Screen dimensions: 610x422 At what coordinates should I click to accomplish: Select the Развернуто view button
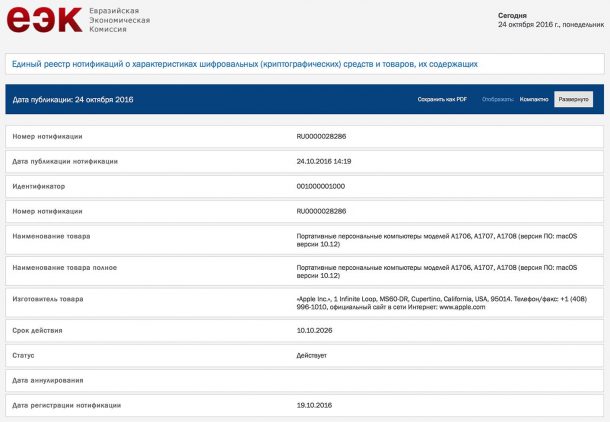(573, 100)
